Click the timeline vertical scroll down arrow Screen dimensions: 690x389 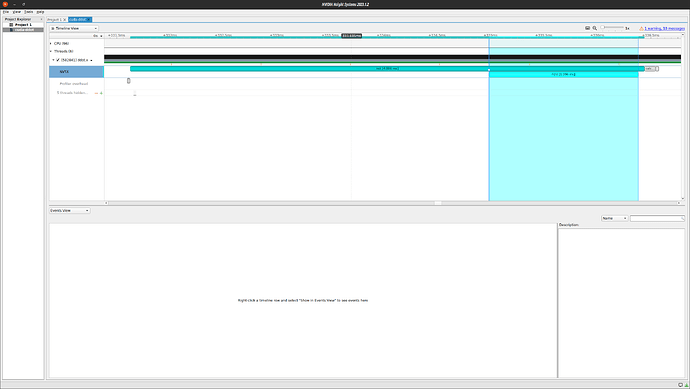pyautogui.click(x=683, y=199)
